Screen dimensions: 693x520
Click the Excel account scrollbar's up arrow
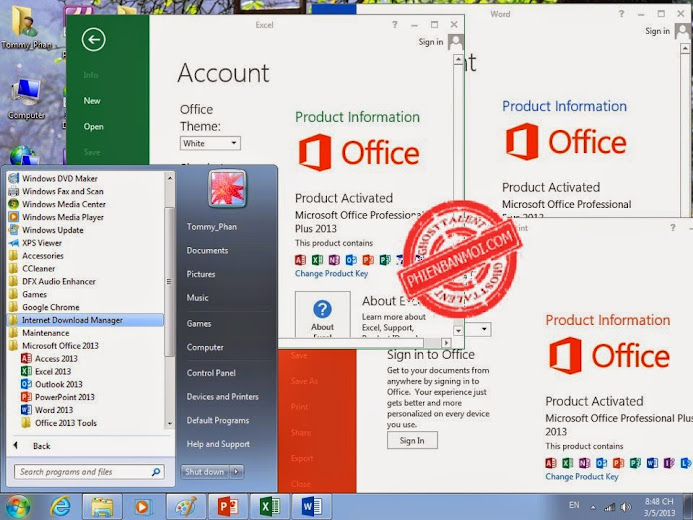point(458,59)
